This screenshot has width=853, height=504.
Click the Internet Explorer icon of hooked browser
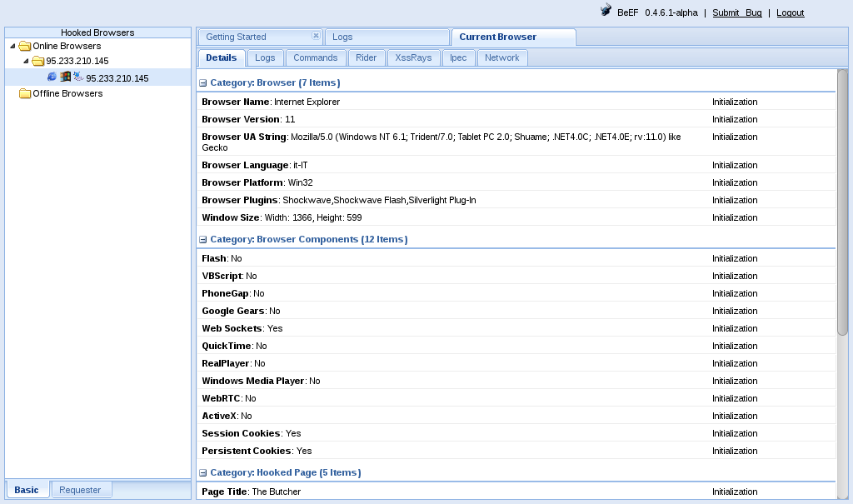click(52, 77)
